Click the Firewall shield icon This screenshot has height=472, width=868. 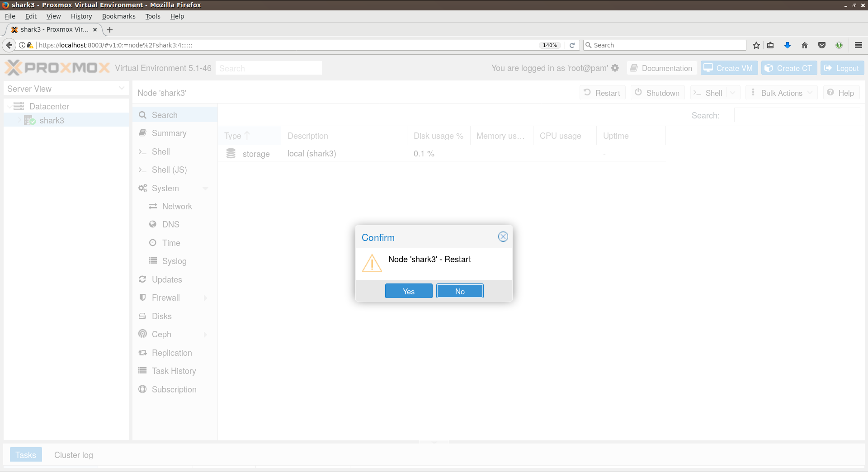tap(142, 297)
